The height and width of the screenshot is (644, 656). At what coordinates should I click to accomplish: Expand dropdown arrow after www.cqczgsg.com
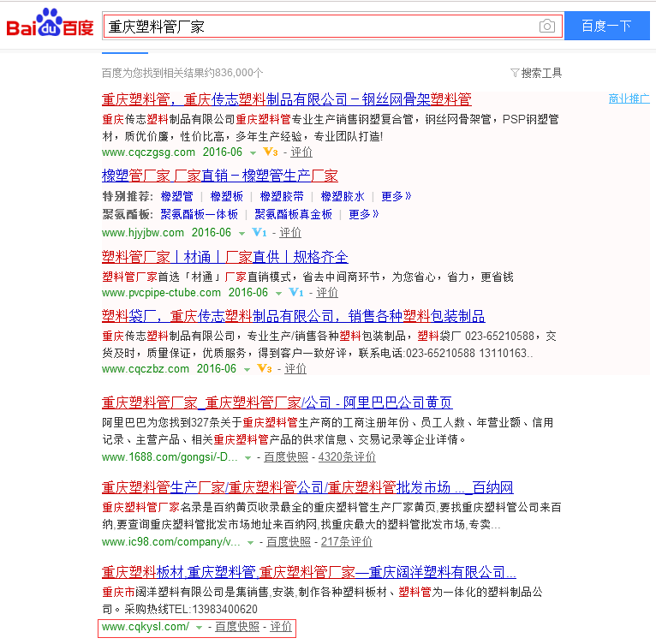pyautogui.click(x=253, y=152)
